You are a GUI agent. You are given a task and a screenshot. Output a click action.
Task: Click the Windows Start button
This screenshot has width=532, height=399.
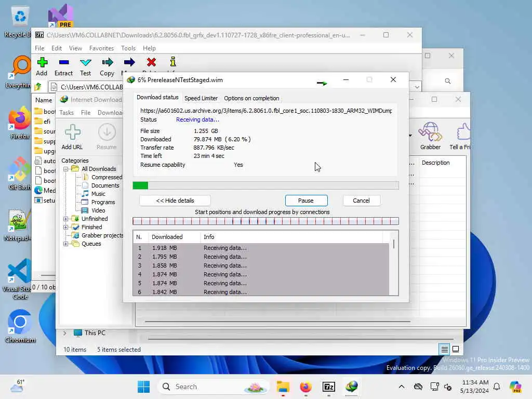[x=143, y=387]
